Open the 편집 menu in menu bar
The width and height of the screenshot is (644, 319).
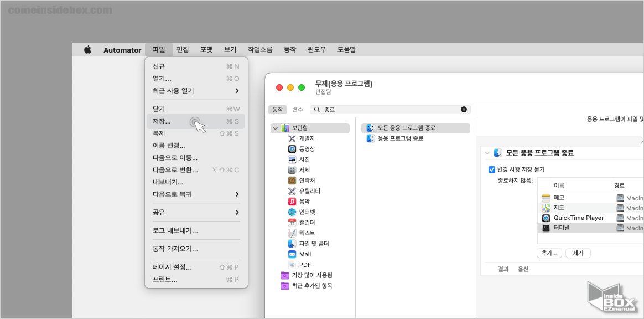(x=183, y=50)
